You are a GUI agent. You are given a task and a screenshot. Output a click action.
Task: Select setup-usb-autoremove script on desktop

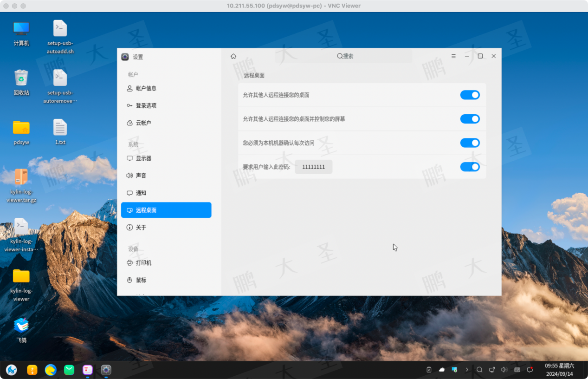coord(60,87)
